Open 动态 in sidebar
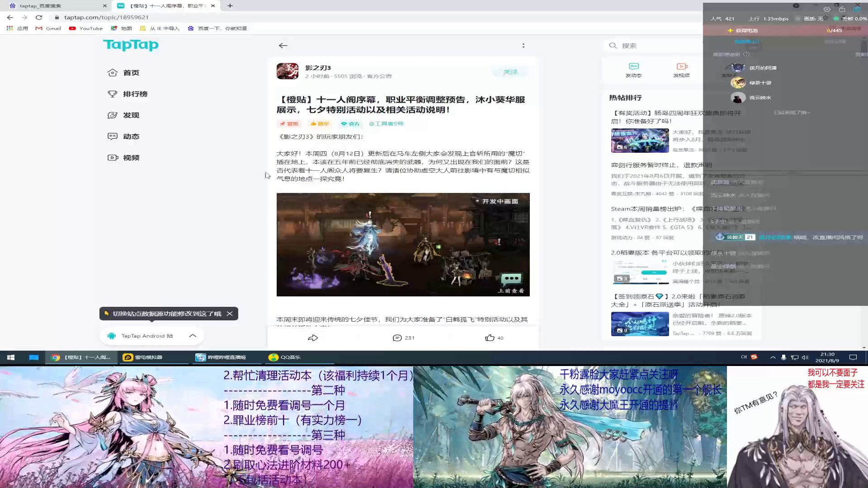 [x=123, y=136]
